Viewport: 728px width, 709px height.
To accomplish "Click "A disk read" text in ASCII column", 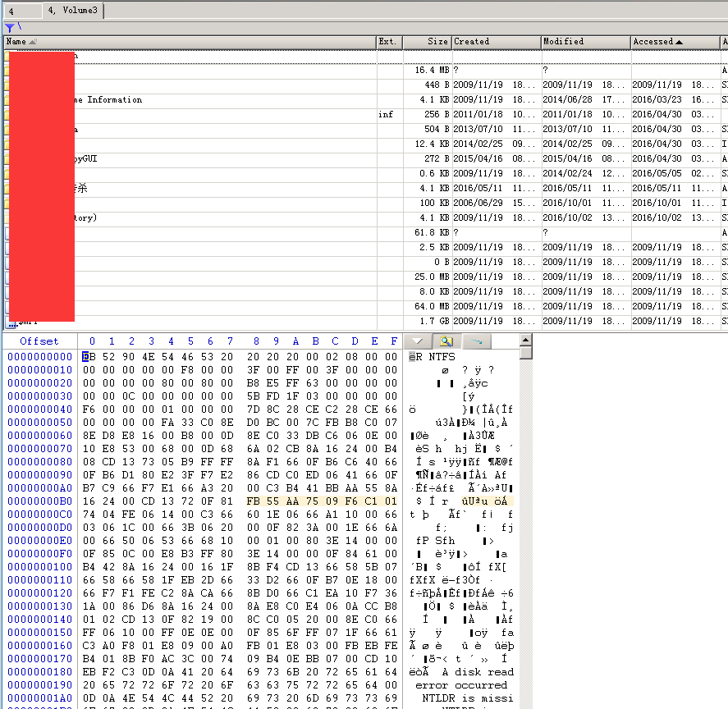I will click(478, 672).
